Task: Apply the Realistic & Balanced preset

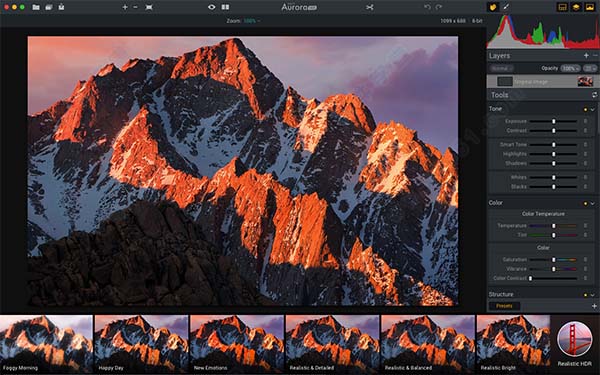Action: 428,344
